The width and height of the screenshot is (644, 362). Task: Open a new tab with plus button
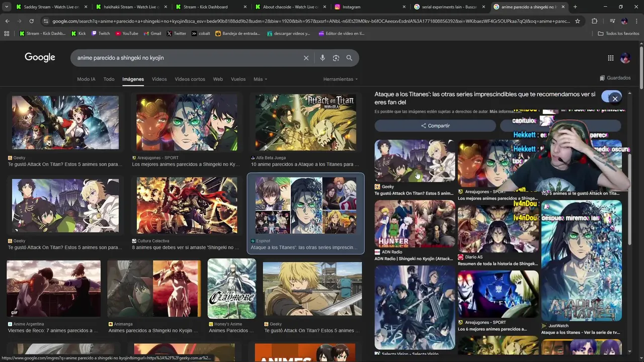pos(575,7)
